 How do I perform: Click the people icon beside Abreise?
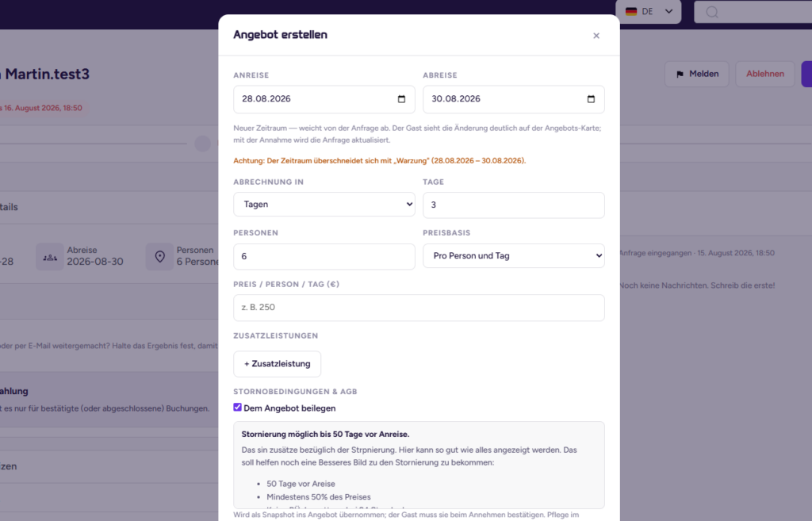tap(50, 256)
